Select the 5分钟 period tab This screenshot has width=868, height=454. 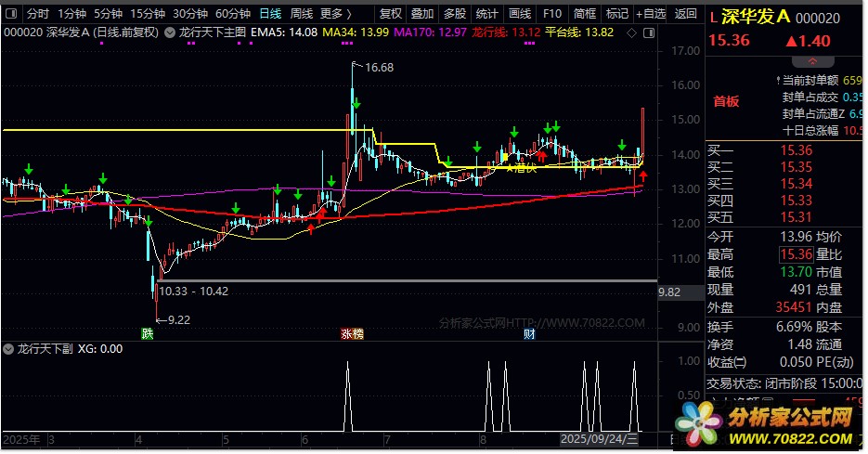[x=108, y=13]
